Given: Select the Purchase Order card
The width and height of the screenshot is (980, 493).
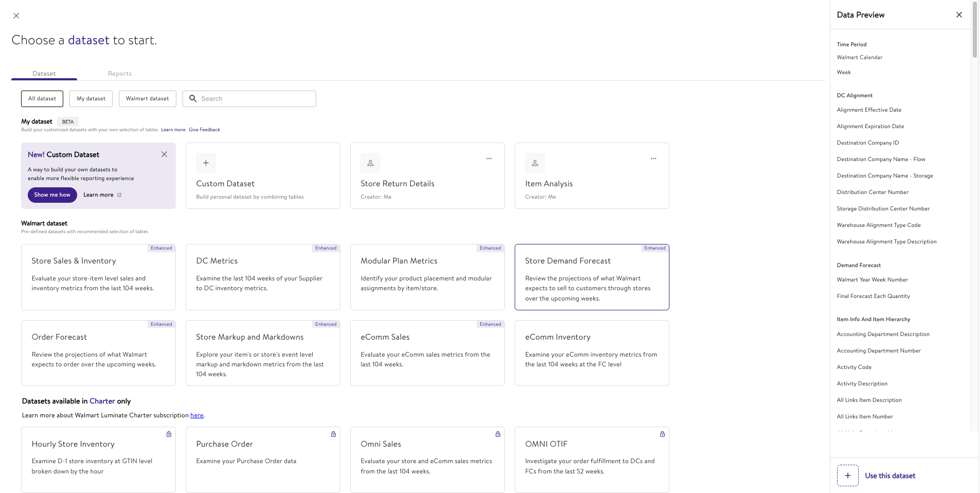Looking at the screenshot, I should point(263,460).
